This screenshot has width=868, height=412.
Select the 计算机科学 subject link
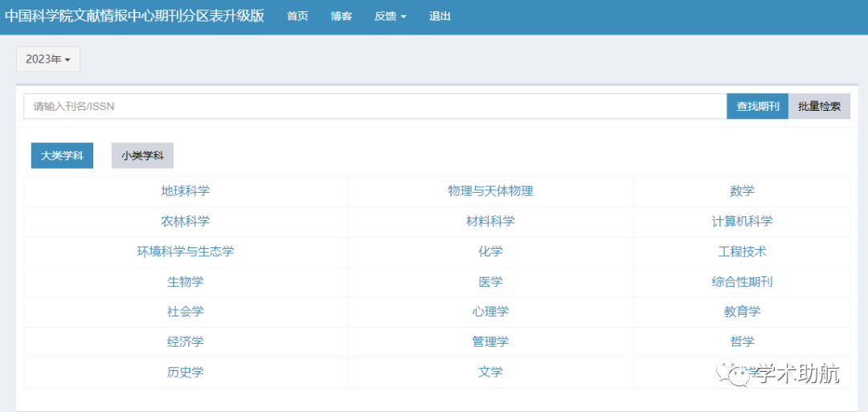coord(742,222)
